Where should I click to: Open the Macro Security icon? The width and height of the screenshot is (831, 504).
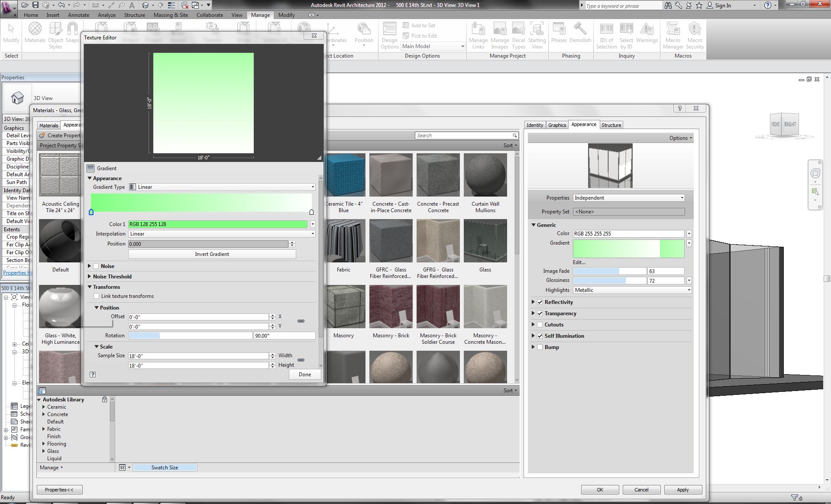695,35
